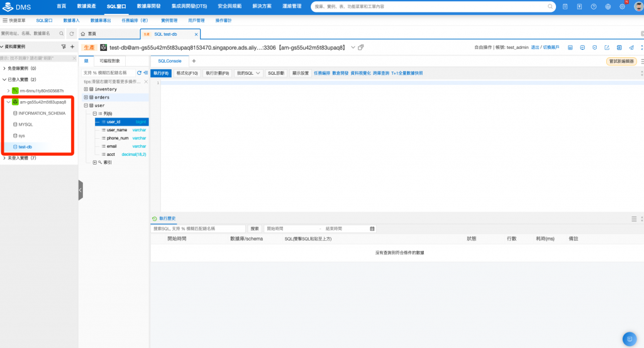Expand the orders table node
Screen dimensions: 644x348
(86, 97)
